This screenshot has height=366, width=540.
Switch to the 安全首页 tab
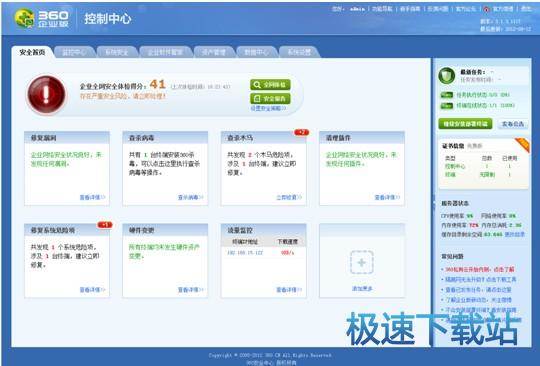pyautogui.click(x=32, y=52)
